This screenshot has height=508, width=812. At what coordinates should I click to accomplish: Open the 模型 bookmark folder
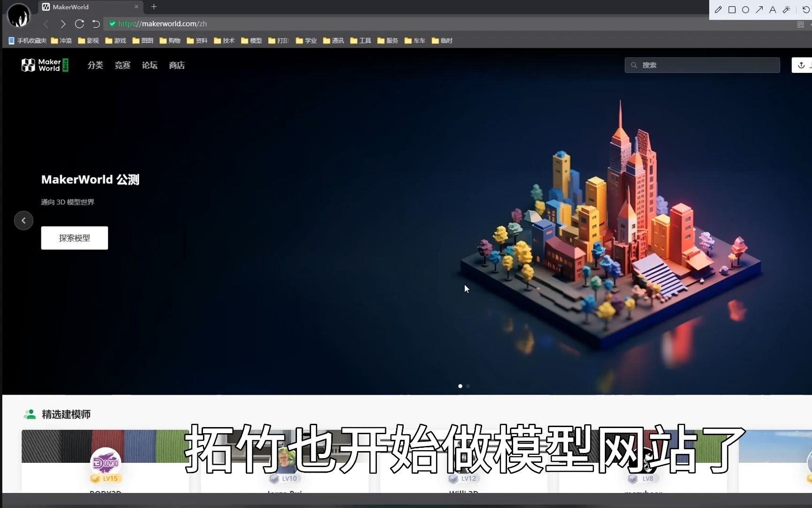click(x=251, y=40)
